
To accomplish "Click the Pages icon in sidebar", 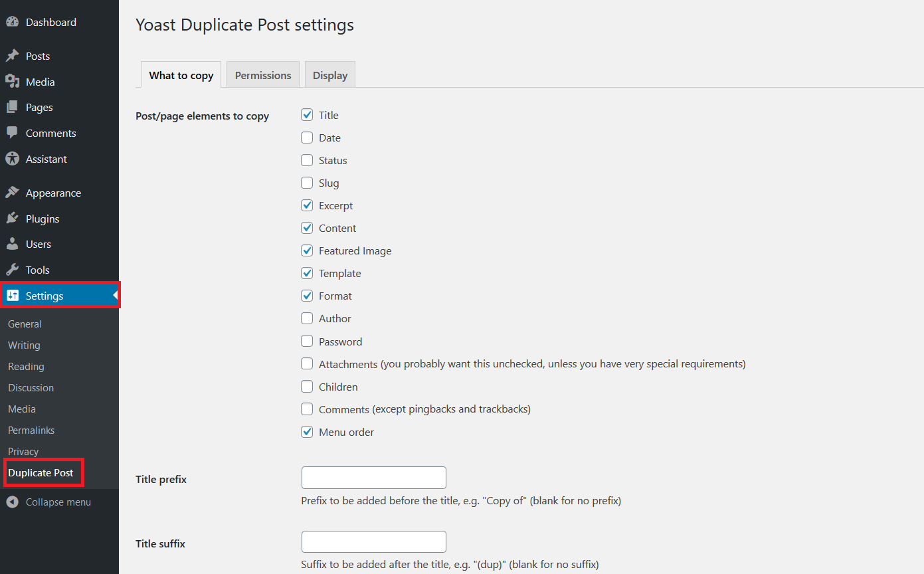I will 12,107.
